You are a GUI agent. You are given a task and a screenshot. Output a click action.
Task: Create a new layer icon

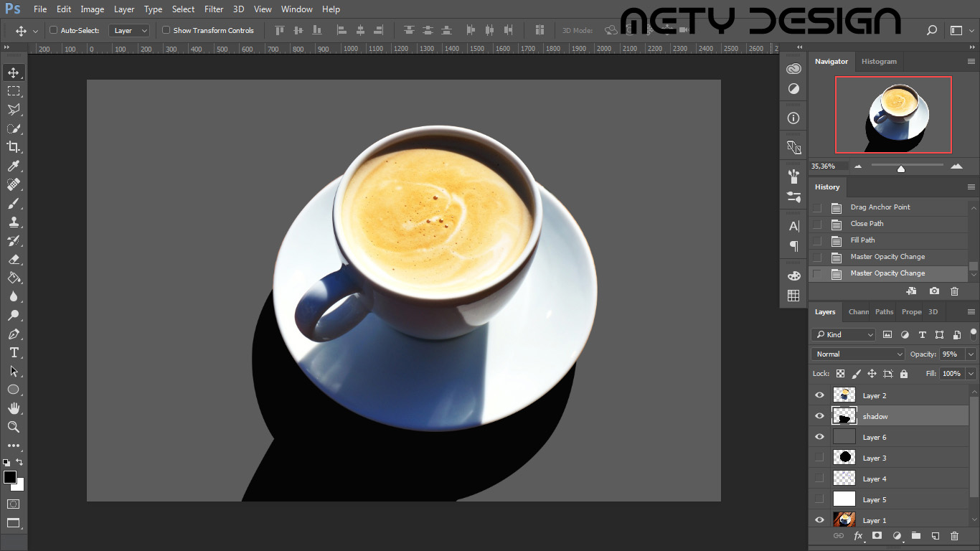pyautogui.click(x=936, y=536)
